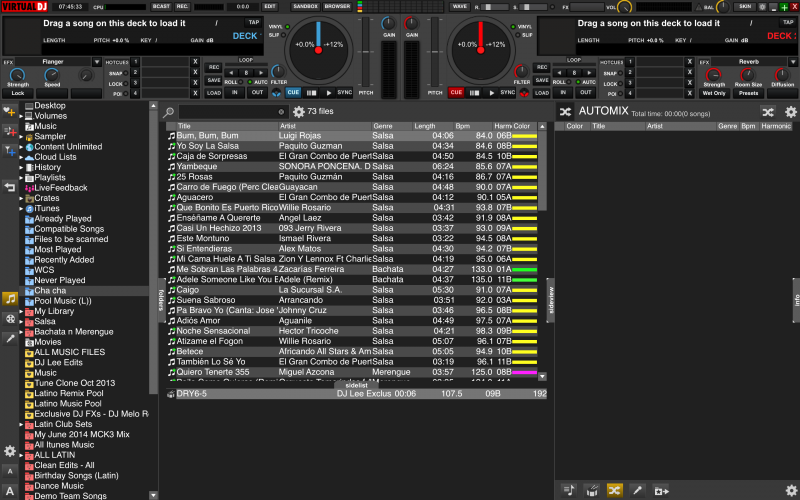800x500 pixels.
Task: Click the automix shuffle icon at top right
Action: click(x=768, y=112)
